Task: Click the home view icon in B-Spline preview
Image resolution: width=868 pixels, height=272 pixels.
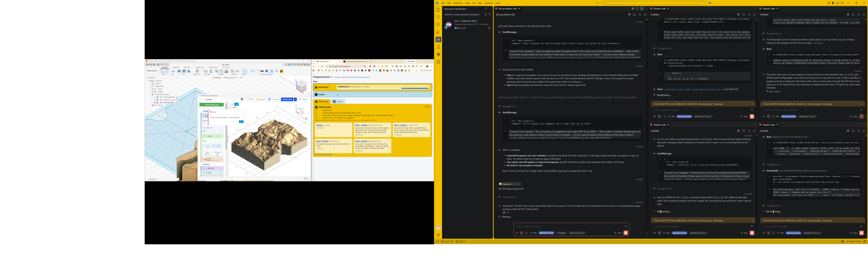Action: tap(306, 119)
